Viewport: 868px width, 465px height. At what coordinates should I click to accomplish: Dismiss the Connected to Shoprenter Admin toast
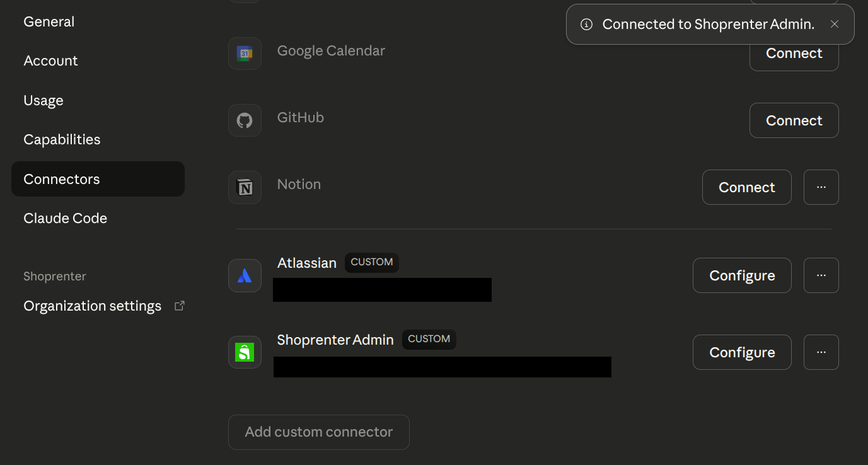point(835,24)
